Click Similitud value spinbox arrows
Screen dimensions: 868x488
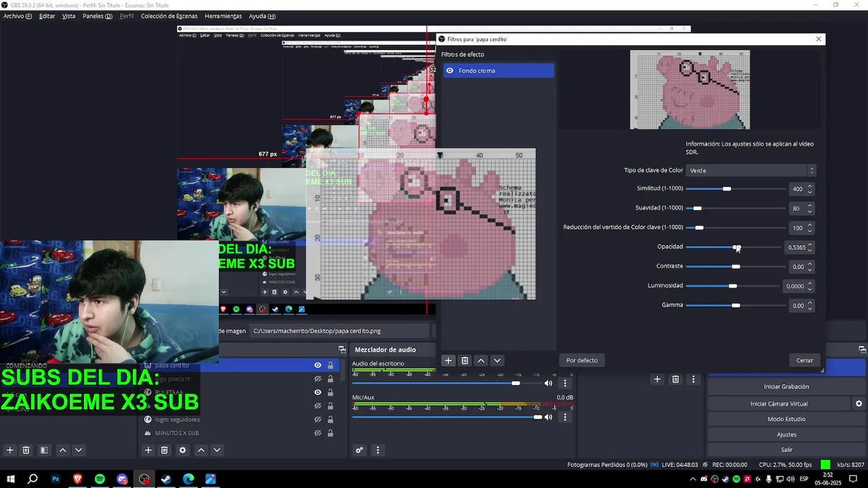[810, 189]
